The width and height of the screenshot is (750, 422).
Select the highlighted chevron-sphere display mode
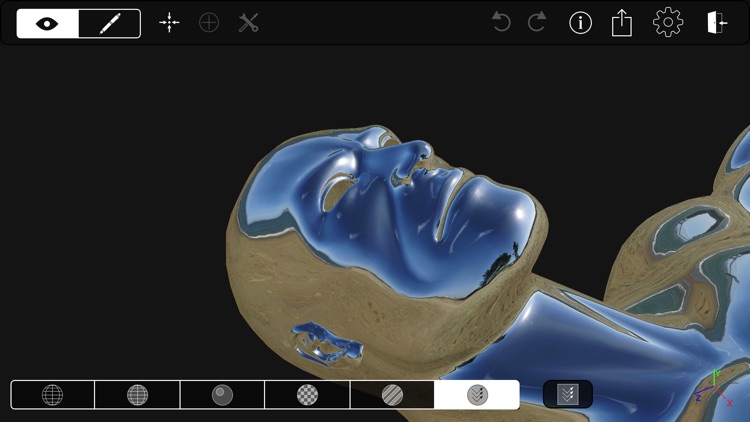477,395
